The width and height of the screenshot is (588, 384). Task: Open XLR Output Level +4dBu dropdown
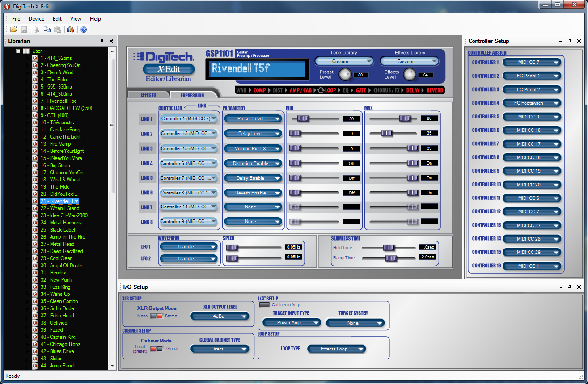pos(220,316)
